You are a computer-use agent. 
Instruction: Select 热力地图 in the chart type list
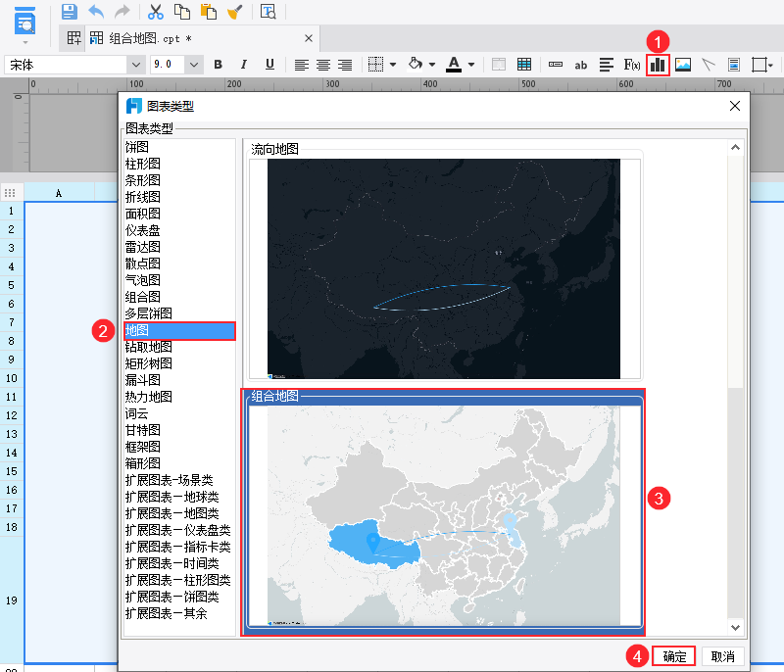pos(149,397)
